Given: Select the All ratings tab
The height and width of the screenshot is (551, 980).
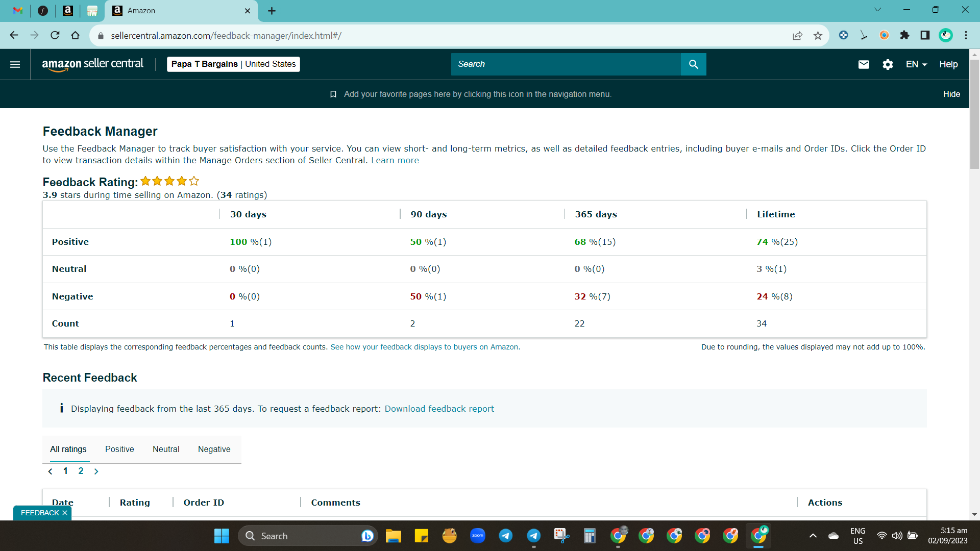Looking at the screenshot, I should coord(68,449).
